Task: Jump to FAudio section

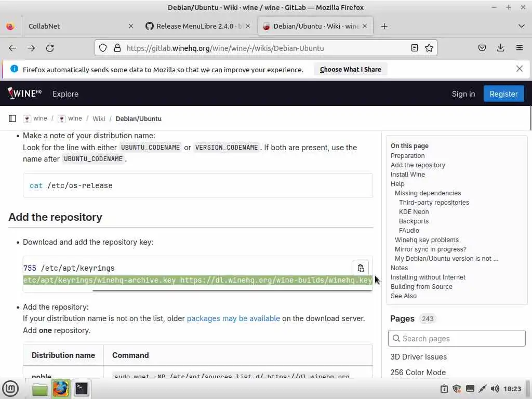Action: click(409, 230)
